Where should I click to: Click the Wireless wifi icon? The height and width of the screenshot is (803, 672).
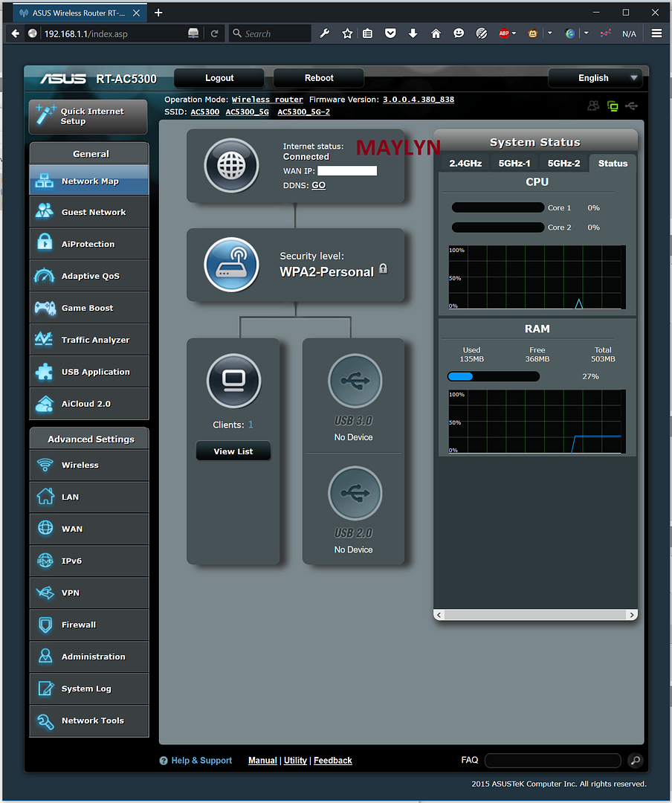tap(45, 465)
